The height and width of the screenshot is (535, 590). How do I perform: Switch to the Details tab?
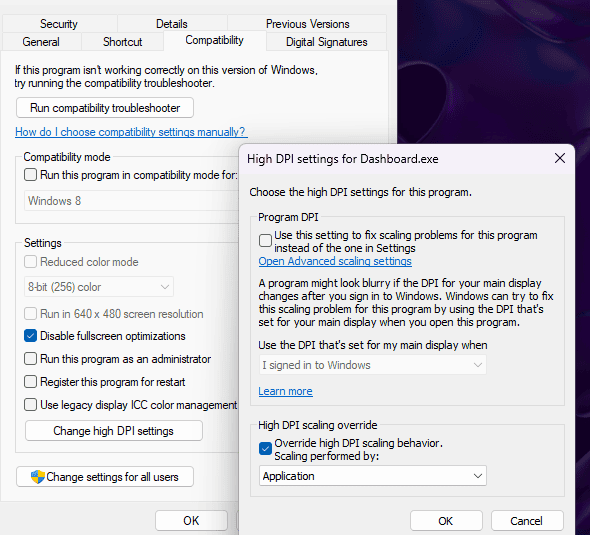[x=172, y=24]
